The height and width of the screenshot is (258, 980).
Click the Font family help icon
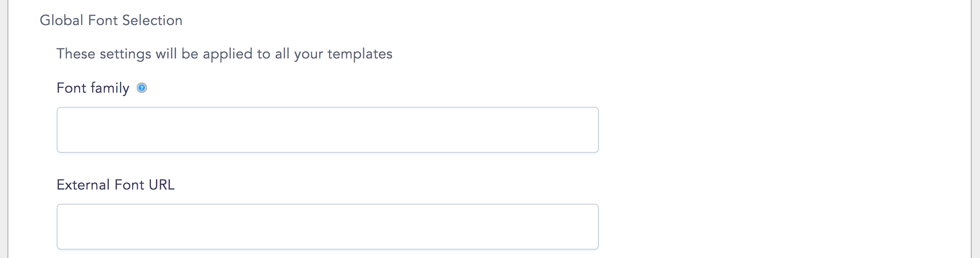(x=142, y=88)
